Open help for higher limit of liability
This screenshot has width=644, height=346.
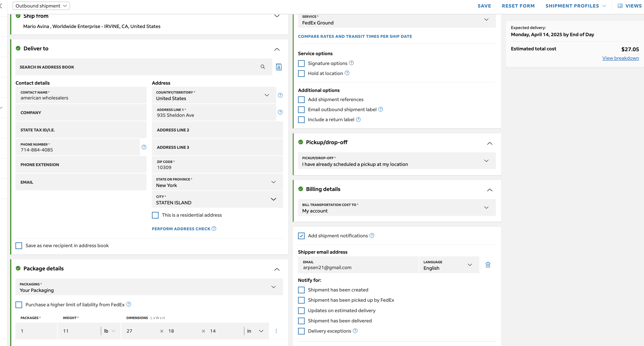[x=129, y=304]
